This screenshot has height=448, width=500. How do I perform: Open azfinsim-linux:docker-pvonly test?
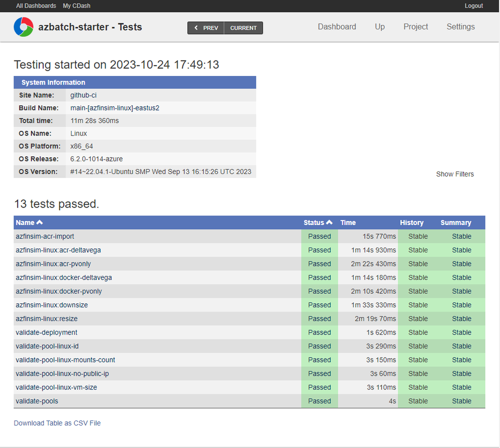pyautogui.click(x=59, y=291)
